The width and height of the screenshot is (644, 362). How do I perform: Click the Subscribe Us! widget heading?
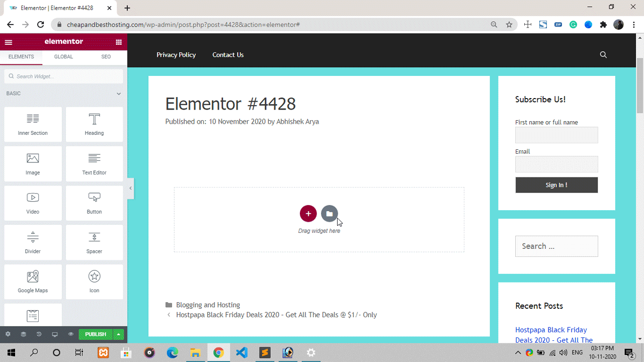point(540,100)
